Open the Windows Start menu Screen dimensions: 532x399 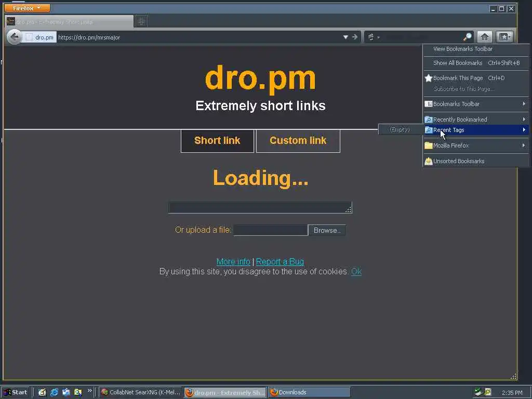[15, 392]
